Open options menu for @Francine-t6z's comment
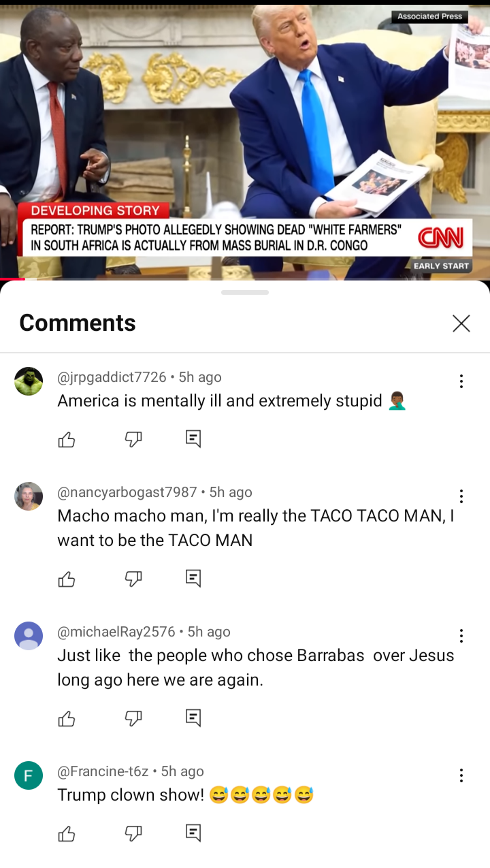 point(461,775)
